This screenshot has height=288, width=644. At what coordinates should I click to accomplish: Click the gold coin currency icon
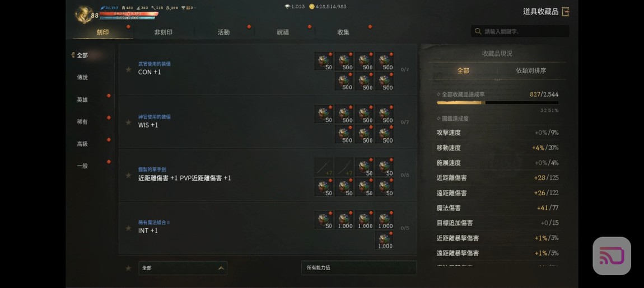click(311, 7)
